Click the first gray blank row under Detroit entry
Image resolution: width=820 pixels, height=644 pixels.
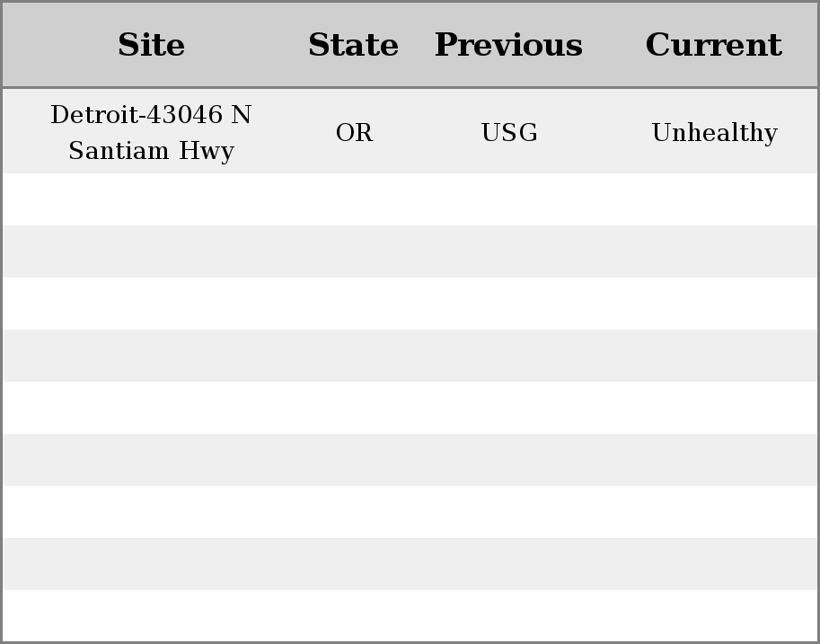(410, 251)
